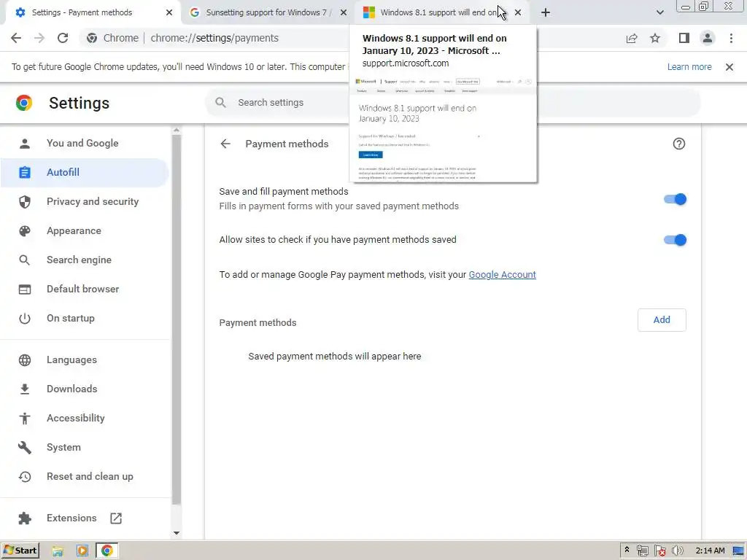Click the Search settings field
This screenshot has width=747, height=560.
[452, 102]
